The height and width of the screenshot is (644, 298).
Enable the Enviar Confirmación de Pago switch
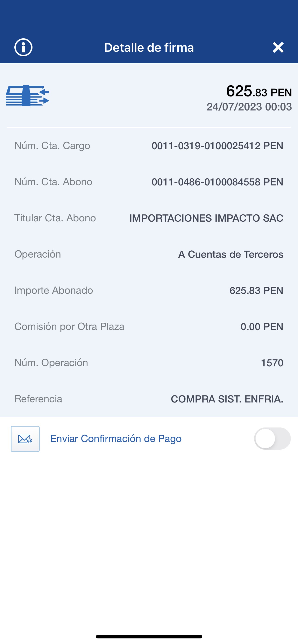pos(272,439)
